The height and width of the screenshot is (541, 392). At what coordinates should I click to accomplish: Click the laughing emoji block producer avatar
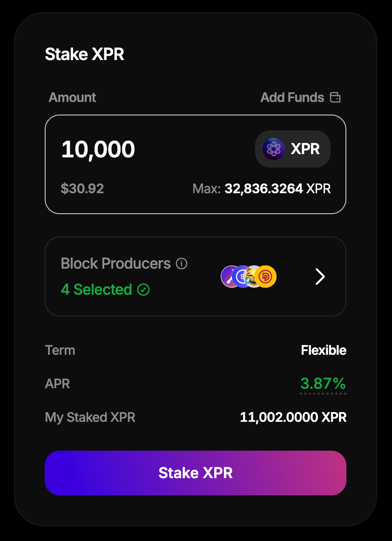(x=253, y=277)
